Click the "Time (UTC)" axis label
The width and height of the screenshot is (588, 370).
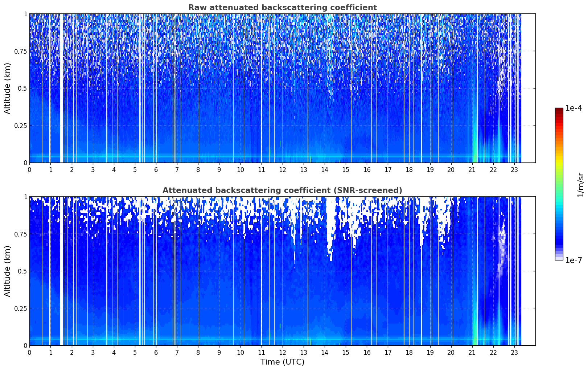pos(282,362)
